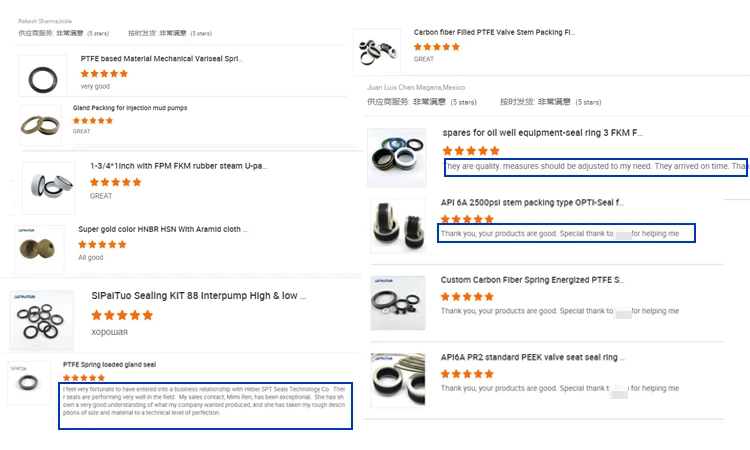Click PTFE Spring loaded gland seal thumbnail
This screenshot has height=450, width=750.
point(29,382)
